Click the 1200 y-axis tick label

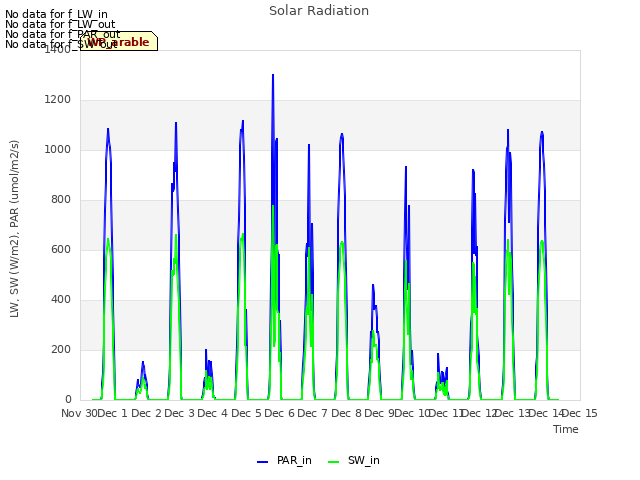click(x=58, y=100)
